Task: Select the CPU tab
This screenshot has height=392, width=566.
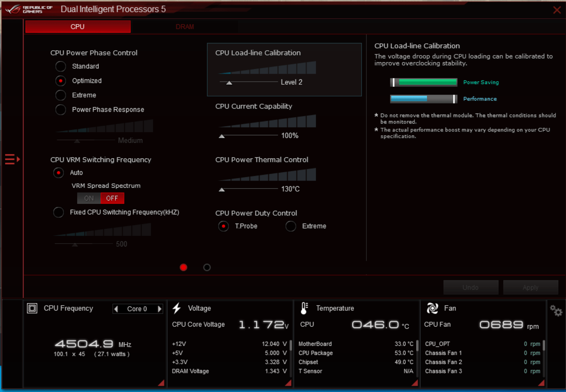Action: click(x=78, y=27)
